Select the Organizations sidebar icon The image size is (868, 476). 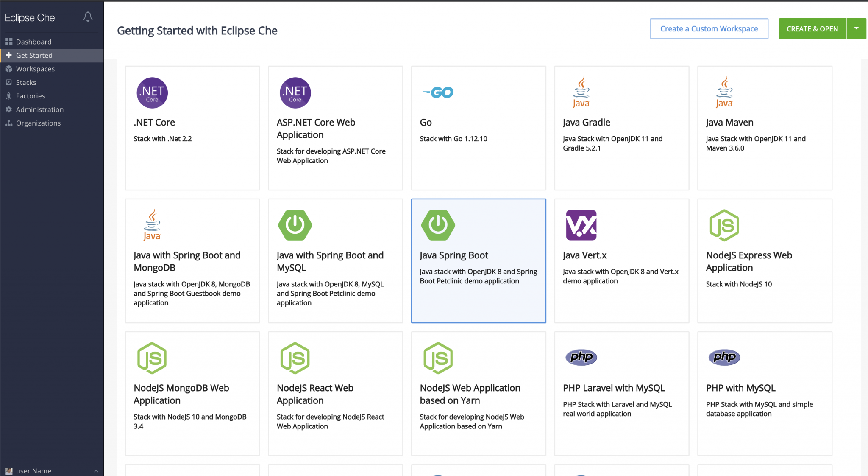pyautogui.click(x=9, y=123)
